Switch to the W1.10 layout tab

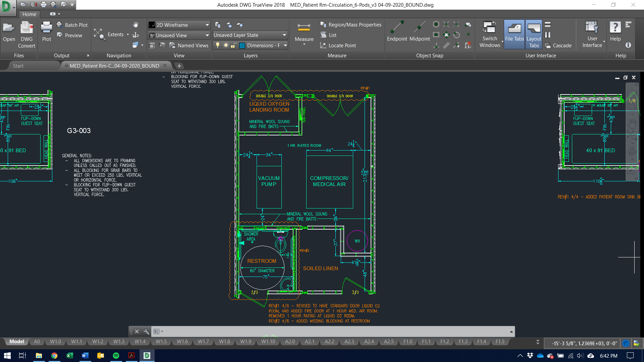[x=268, y=342]
